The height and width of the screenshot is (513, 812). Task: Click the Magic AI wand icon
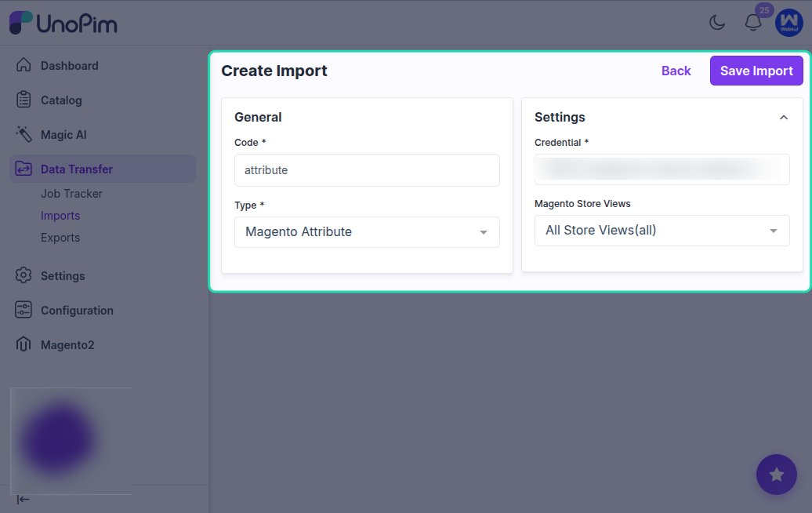click(24, 133)
